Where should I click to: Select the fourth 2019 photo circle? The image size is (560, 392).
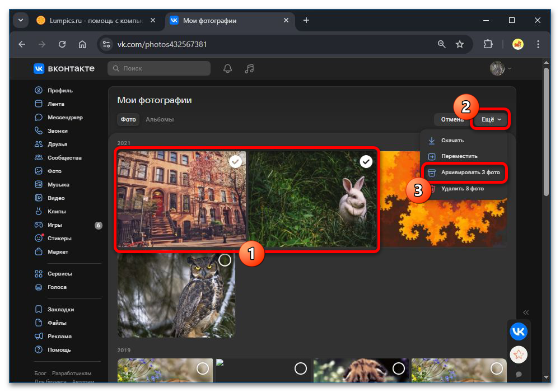coord(496,368)
